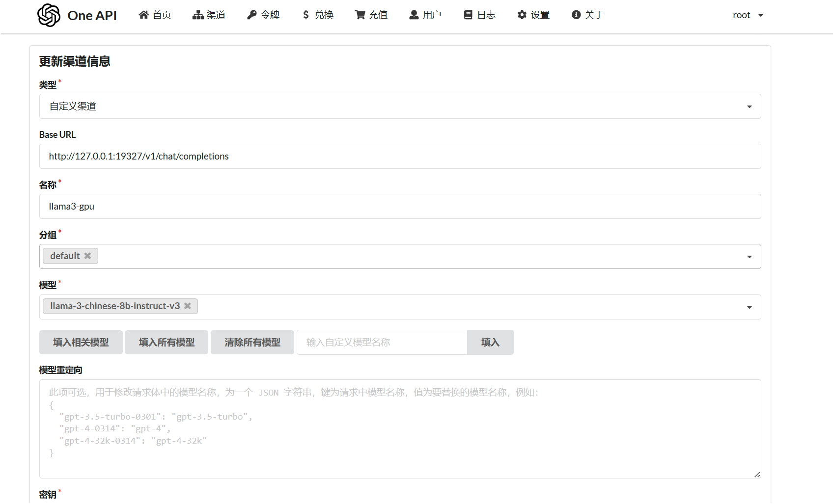Image resolution: width=834 pixels, height=504 pixels.
Task: Focus the 输入自定义模型名称 input box
Action: pyautogui.click(x=382, y=342)
